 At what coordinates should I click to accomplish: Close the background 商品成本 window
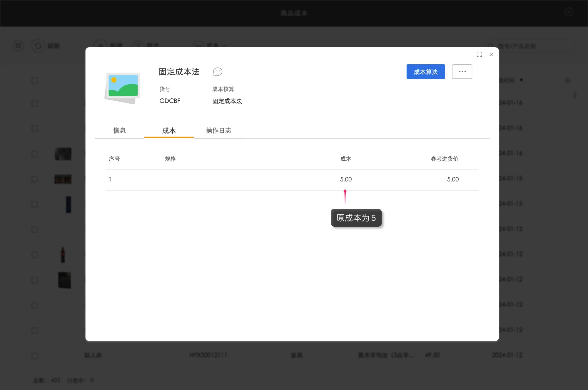[569, 12]
